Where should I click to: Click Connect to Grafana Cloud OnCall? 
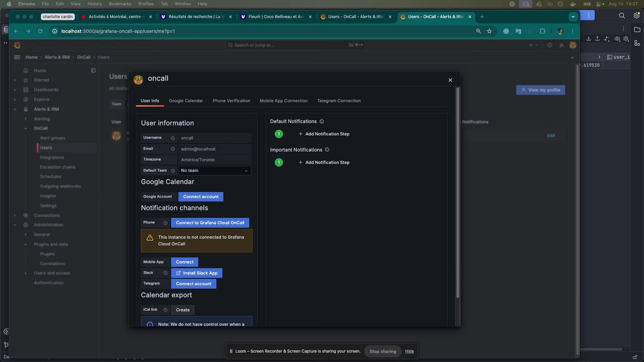210,223
